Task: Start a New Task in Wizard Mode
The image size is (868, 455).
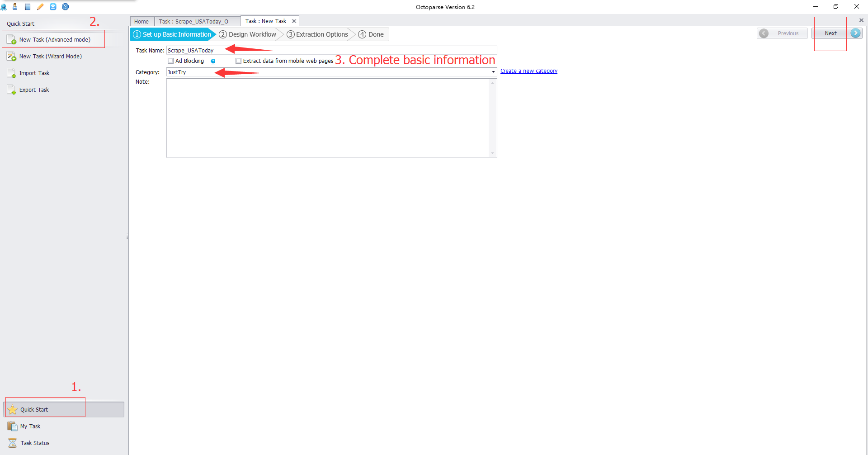Action: 51,56
